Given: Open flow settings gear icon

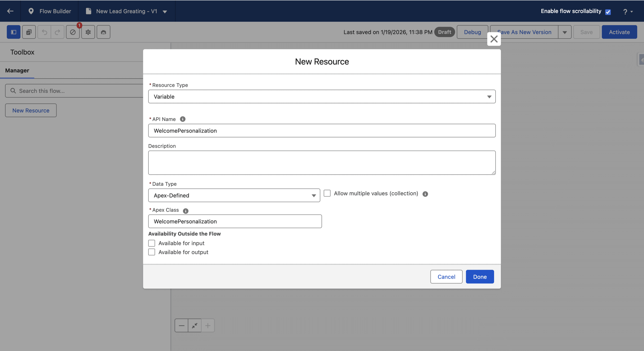Looking at the screenshot, I should (x=88, y=32).
